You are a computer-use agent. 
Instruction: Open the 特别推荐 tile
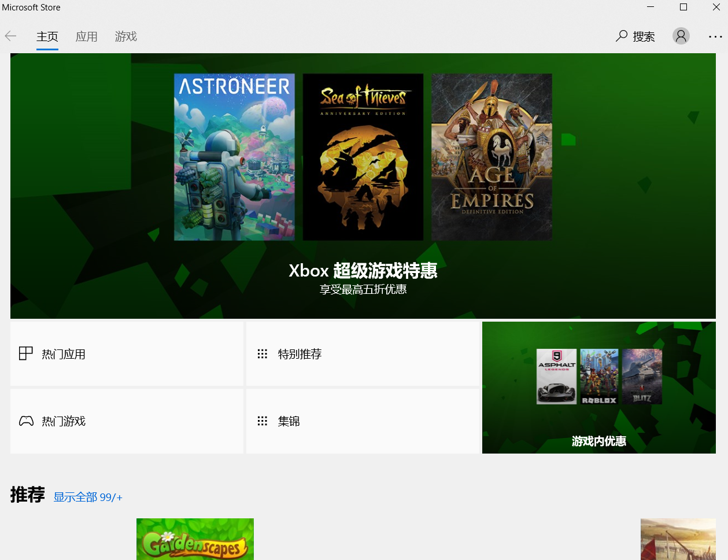[363, 353]
